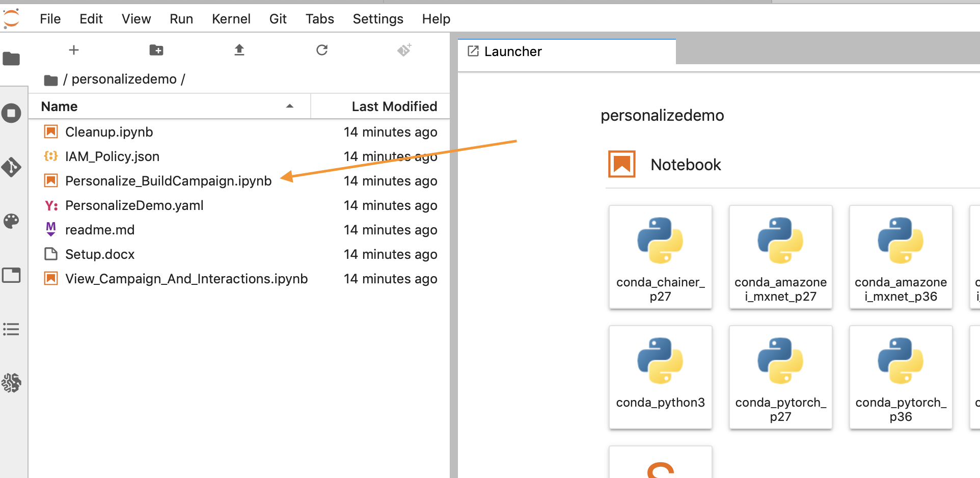
Task: Open the Git menu
Action: pos(278,19)
